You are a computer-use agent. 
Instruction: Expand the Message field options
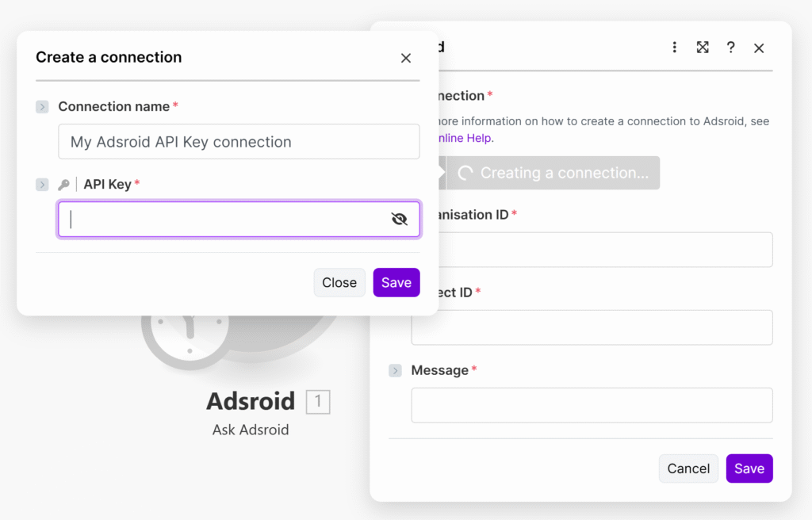click(395, 371)
